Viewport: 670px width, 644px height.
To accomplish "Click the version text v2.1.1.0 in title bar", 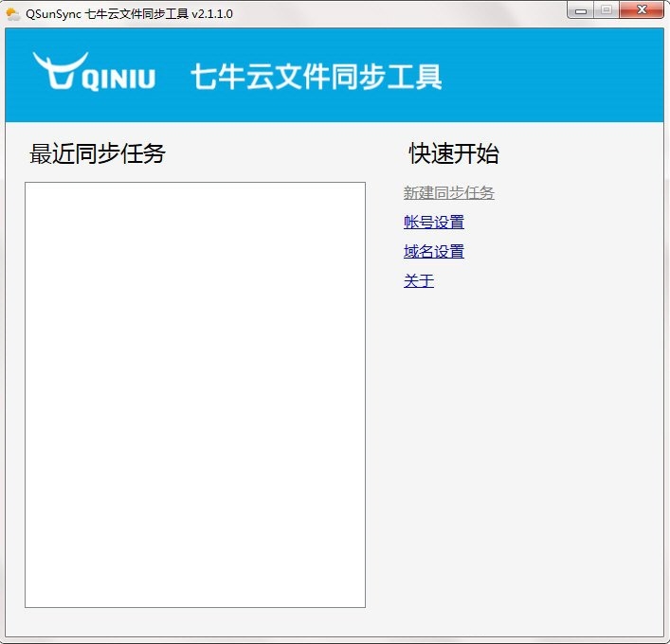I will click(x=212, y=14).
